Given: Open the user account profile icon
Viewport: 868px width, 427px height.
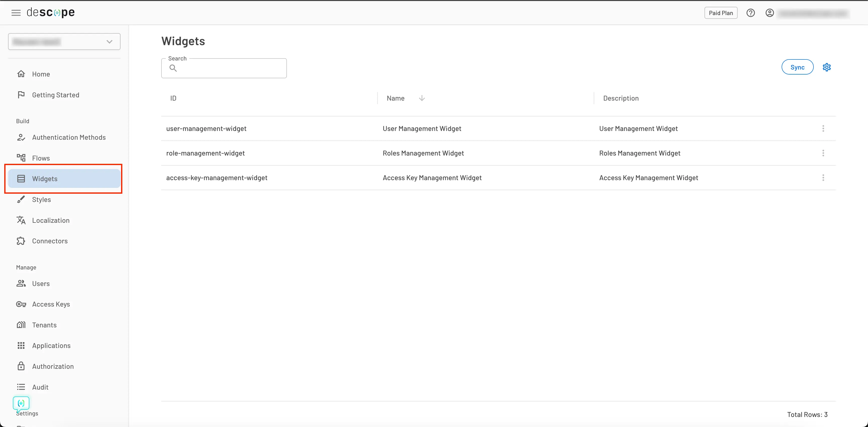Looking at the screenshot, I should (x=770, y=13).
